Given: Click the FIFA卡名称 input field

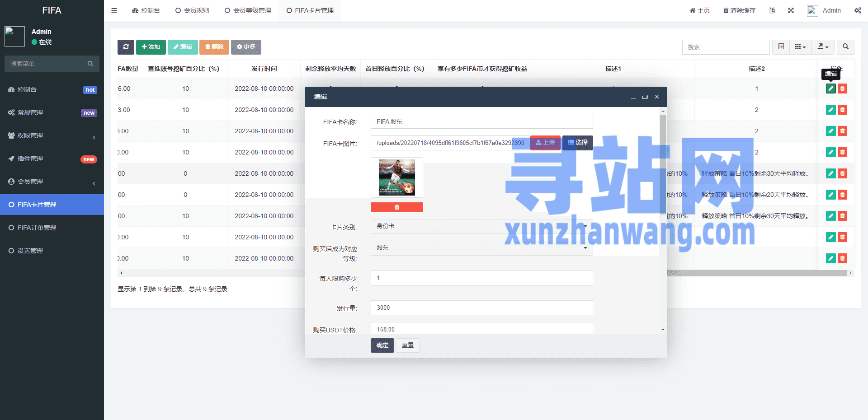Looking at the screenshot, I should click(481, 121).
